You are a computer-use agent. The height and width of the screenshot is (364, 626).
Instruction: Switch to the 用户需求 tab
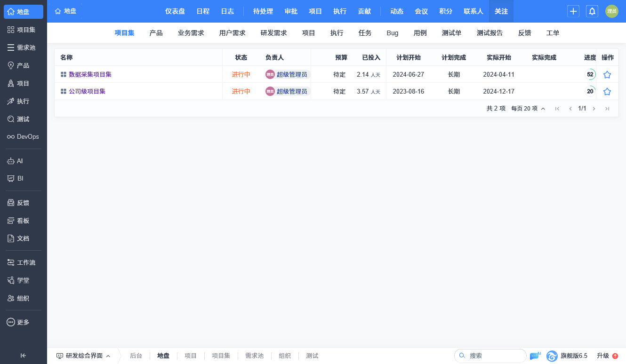(233, 33)
